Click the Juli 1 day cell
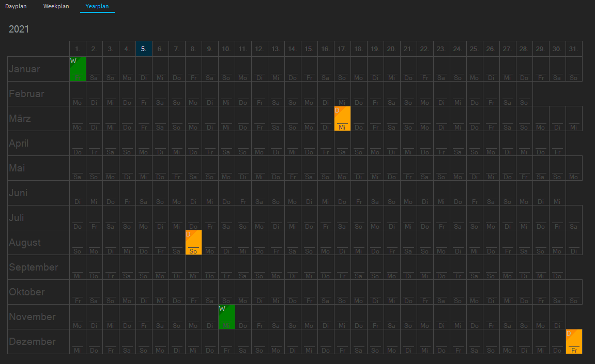The height and width of the screenshot is (364, 595). [x=78, y=218]
